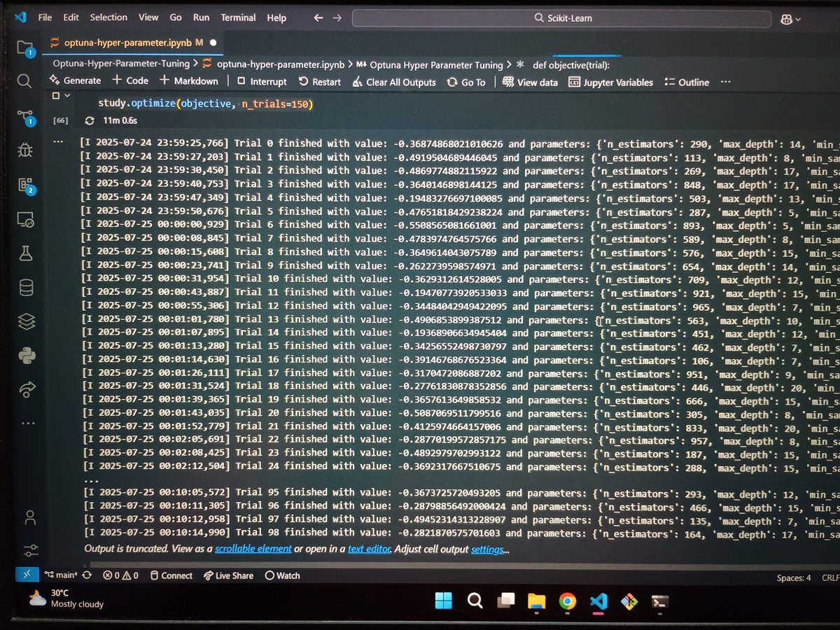Click Generate in the notebook toolbar
The width and height of the screenshot is (840, 630).
(x=76, y=81)
